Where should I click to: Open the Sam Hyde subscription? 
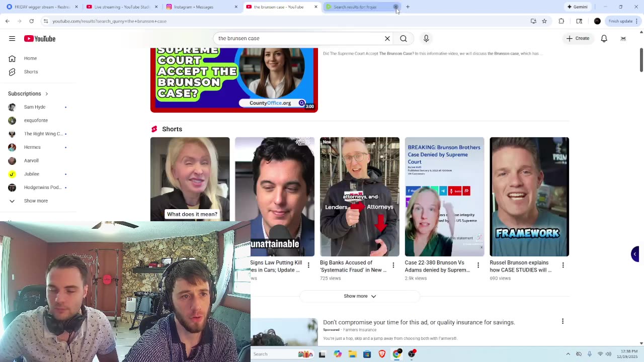coord(36,107)
